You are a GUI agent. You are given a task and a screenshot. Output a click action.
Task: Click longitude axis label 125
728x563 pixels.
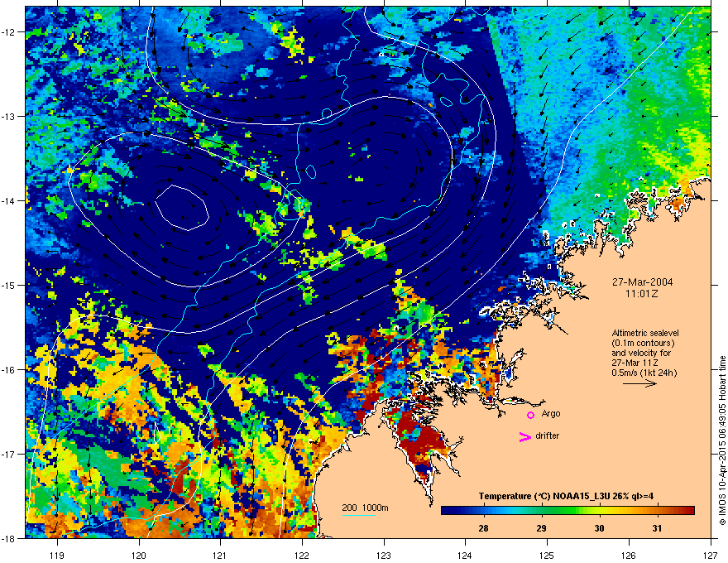coord(547,555)
